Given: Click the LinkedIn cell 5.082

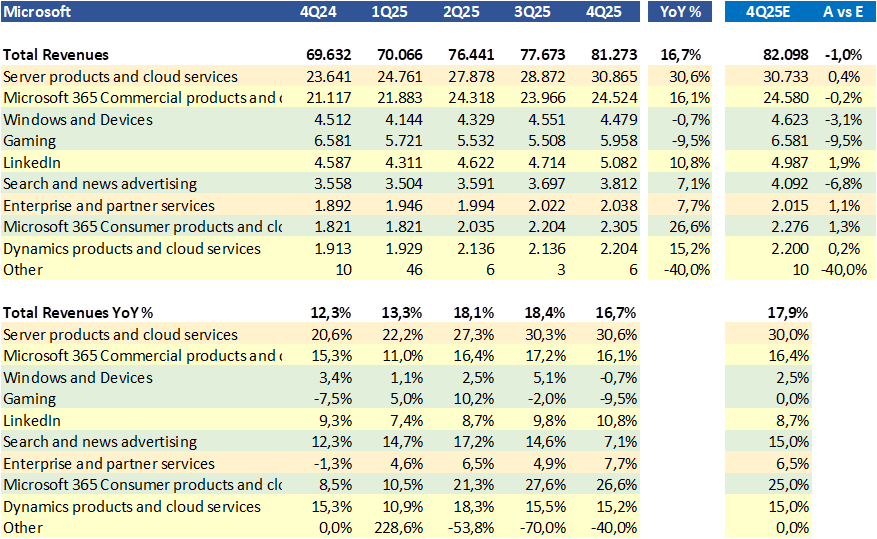Looking at the screenshot, I should (619, 163).
